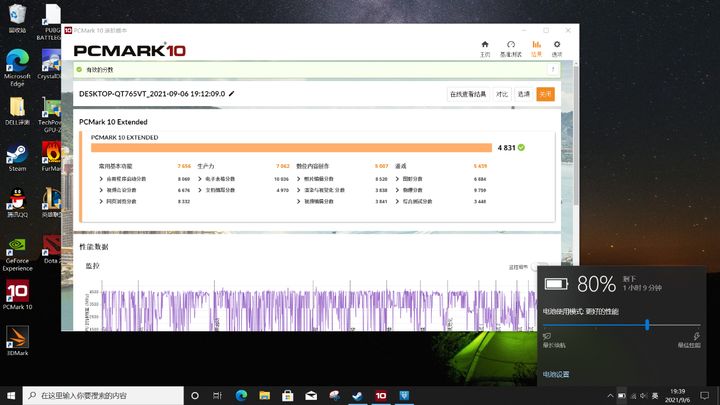The width and height of the screenshot is (720, 405).
Task: Switch to the Results tab with the bar-chart icon
Action: [x=536, y=48]
